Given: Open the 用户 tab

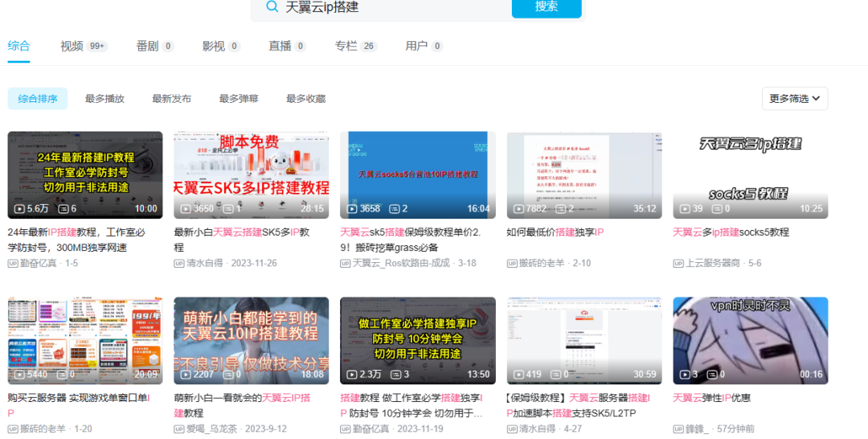Looking at the screenshot, I should tap(424, 46).
